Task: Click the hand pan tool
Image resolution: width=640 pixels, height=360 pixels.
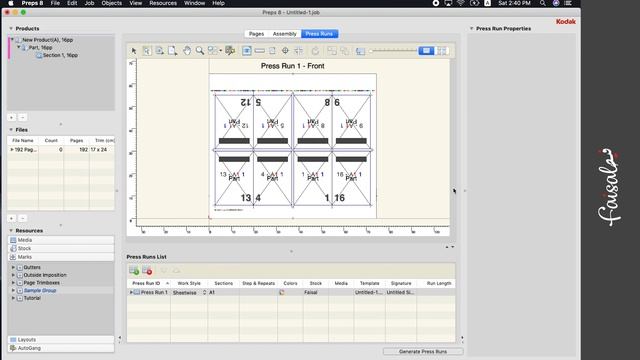Action: [187, 51]
